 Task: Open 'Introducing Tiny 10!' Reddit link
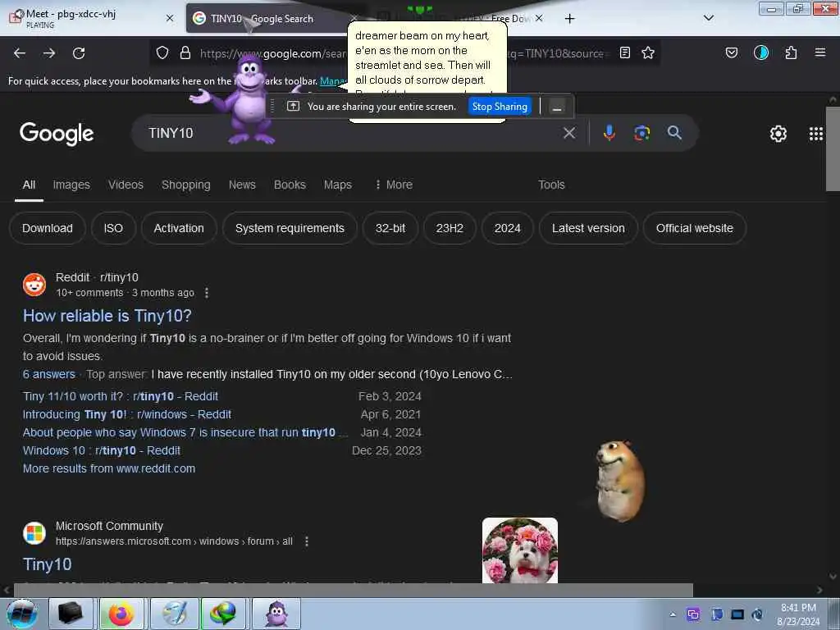coord(127,414)
